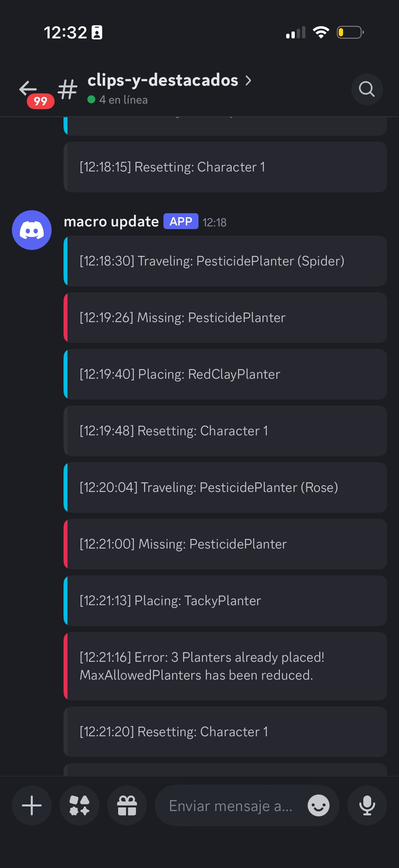The height and width of the screenshot is (868, 399).
Task: Tap the Placing TackyPlanter embed
Action: pyautogui.click(x=225, y=601)
